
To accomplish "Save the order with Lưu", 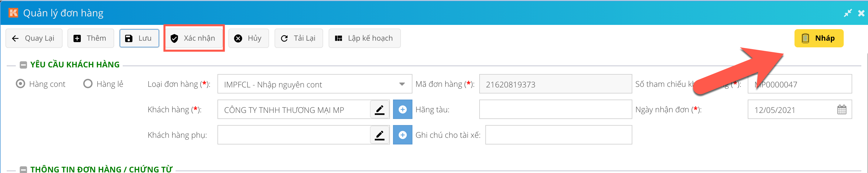I will [139, 38].
